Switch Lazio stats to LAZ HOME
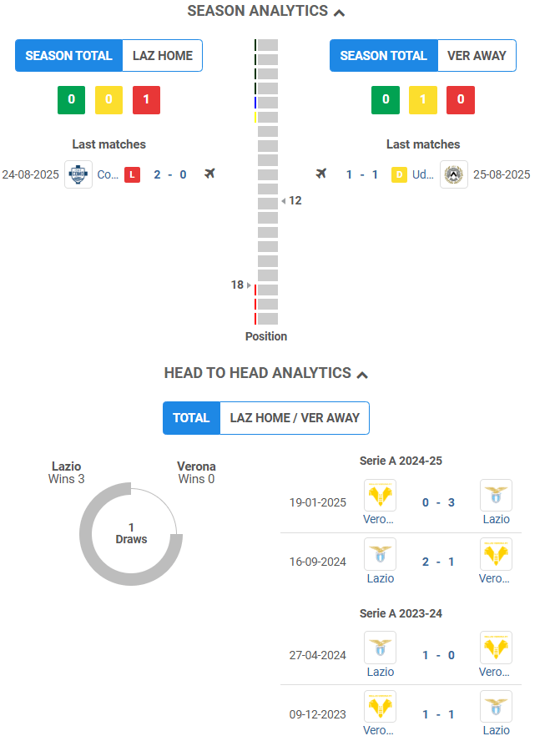This screenshot has width=560, height=736. [163, 56]
